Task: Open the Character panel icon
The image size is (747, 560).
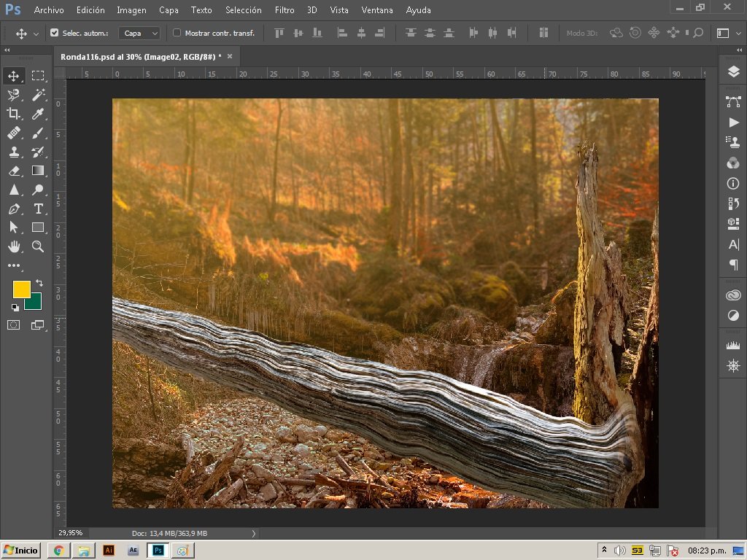Action: pyautogui.click(x=733, y=245)
